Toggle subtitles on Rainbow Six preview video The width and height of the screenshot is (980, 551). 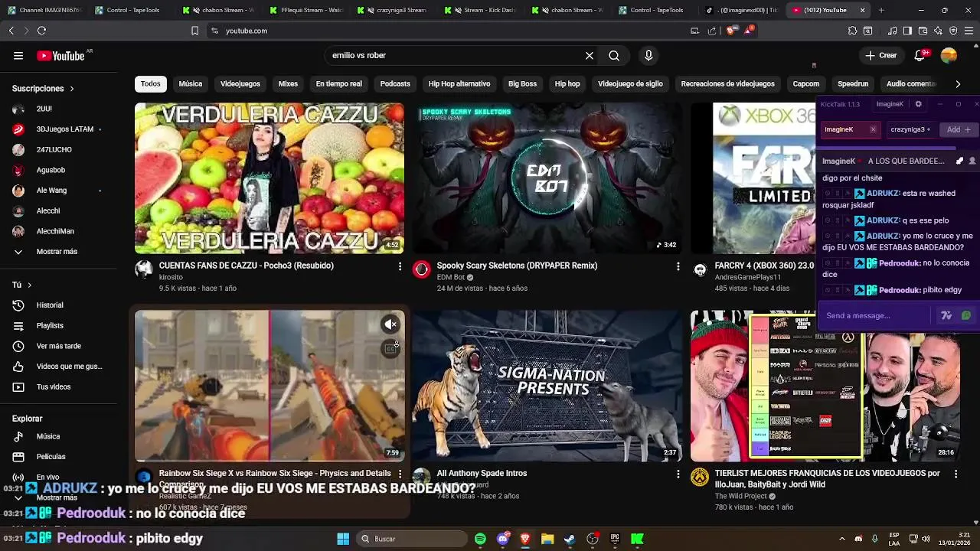tap(390, 349)
